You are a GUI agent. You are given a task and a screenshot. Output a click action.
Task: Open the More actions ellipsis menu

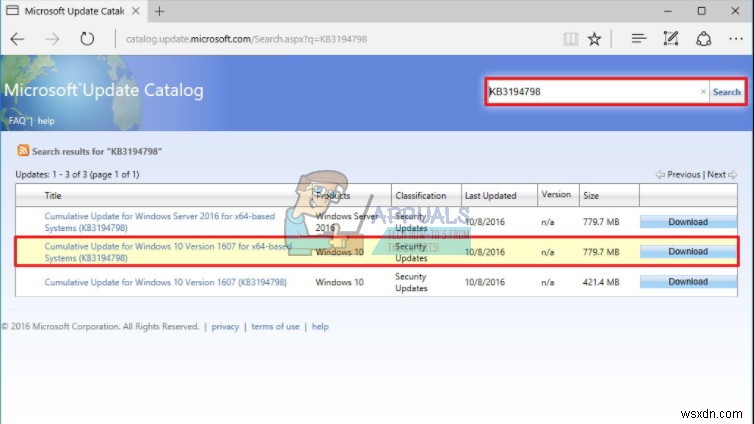tap(736, 38)
